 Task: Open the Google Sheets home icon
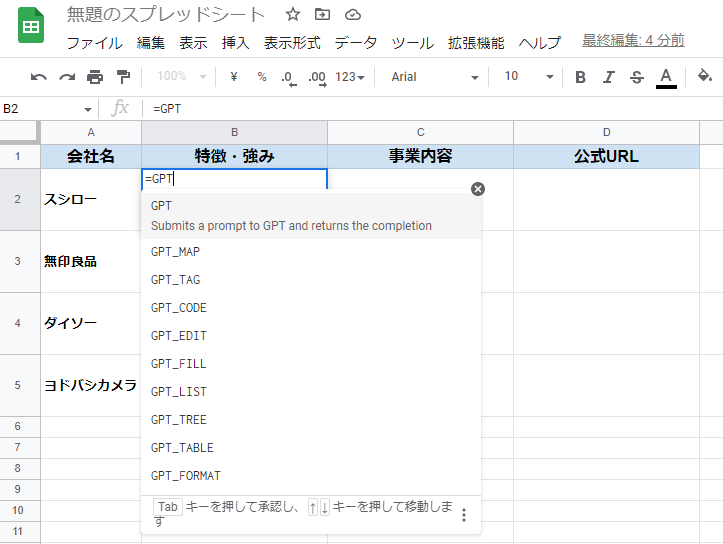click(31, 26)
